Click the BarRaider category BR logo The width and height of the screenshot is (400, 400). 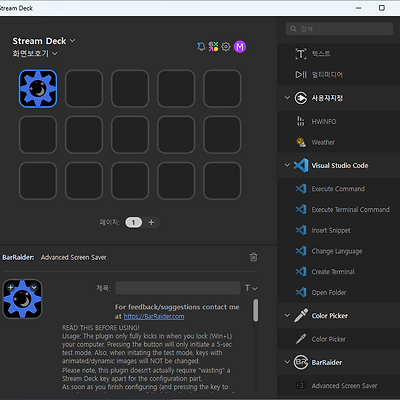coord(301,362)
